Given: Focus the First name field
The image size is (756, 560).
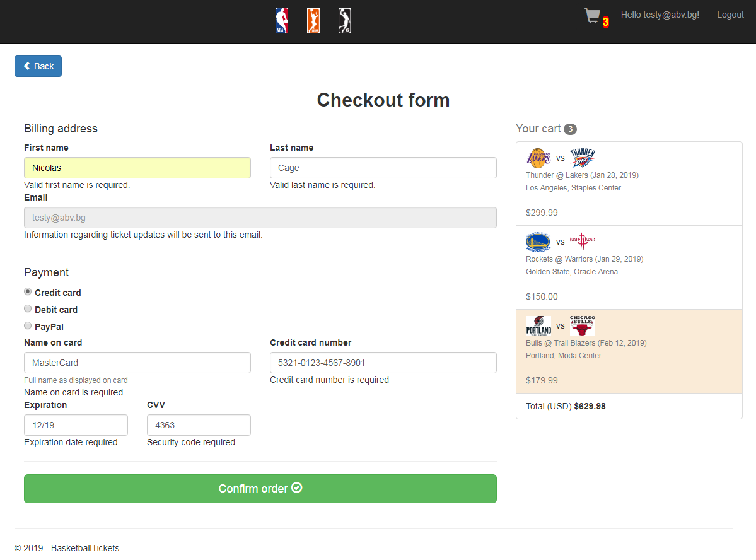Looking at the screenshot, I should tap(137, 168).
